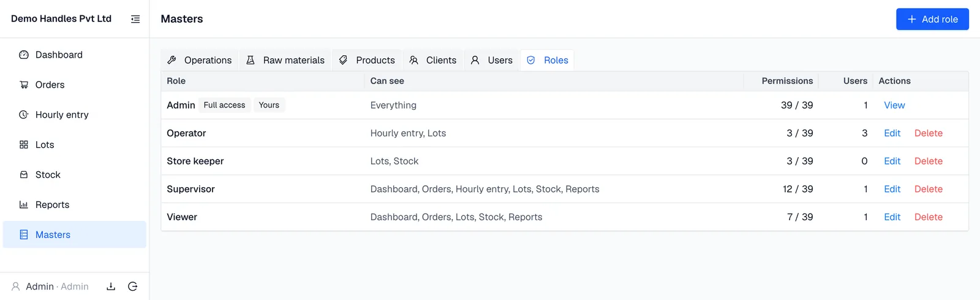This screenshot has width=980, height=300.
Task: Click the Reports bar chart icon
Action: [x=24, y=205]
